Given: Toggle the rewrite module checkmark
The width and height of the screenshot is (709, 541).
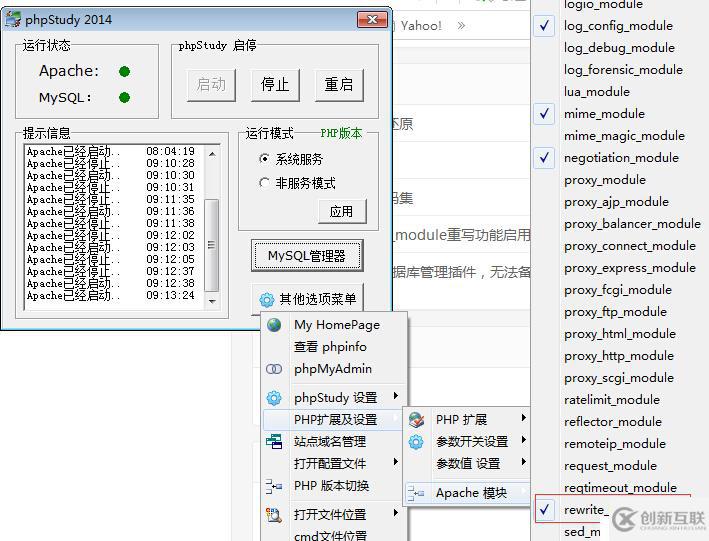Looking at the screenshot, I should [544, 510].
